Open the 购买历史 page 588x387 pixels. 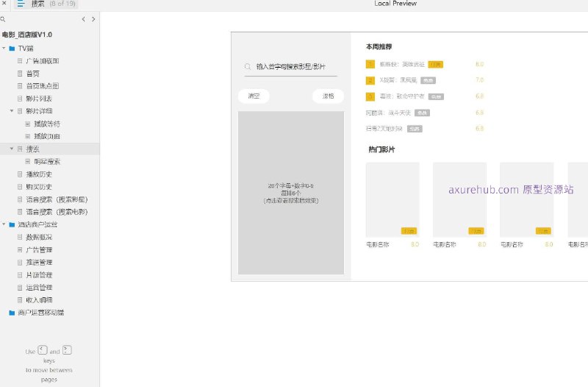tap(39, 187)
